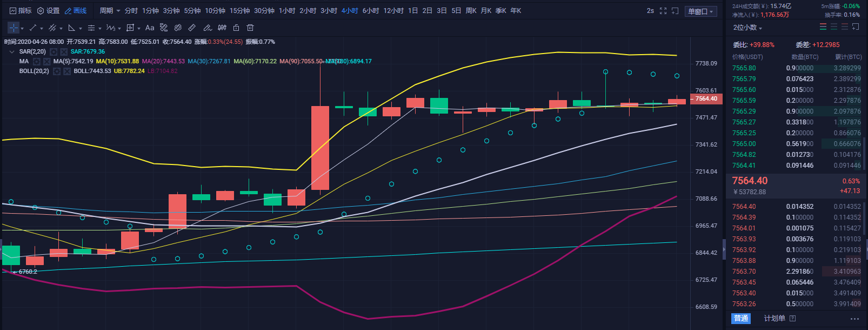
Task: Open the 2位小数 decimal precision dropdown
Action: tap(747, 28)
